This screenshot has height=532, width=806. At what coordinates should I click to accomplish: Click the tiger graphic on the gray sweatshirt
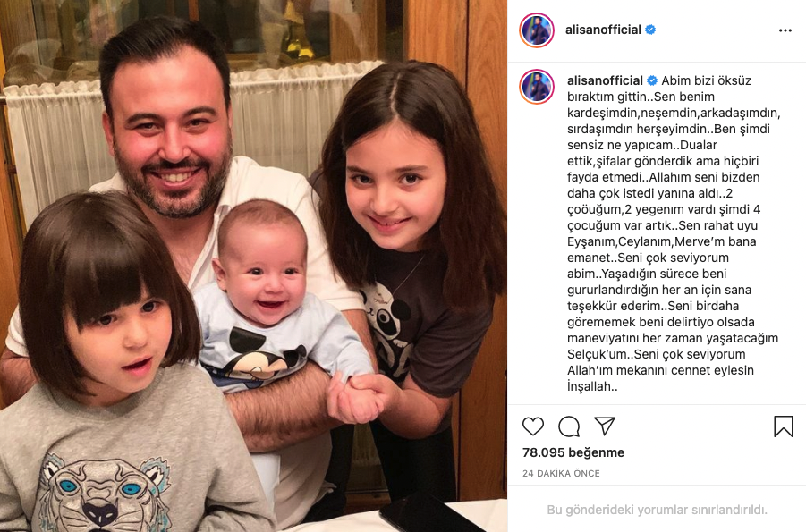(106, 493)
